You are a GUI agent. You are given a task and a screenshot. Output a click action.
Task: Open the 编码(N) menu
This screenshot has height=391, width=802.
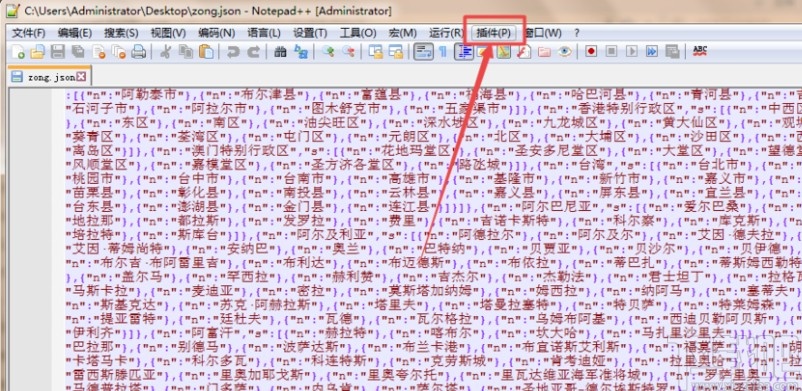[x=217, y=33]
